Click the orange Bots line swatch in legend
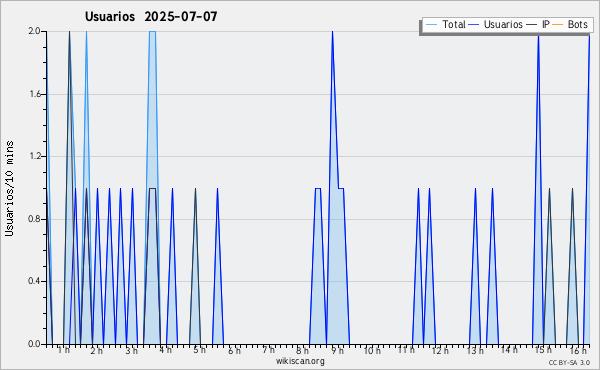This screenshot has height=370, width=600. coord(558,24)
